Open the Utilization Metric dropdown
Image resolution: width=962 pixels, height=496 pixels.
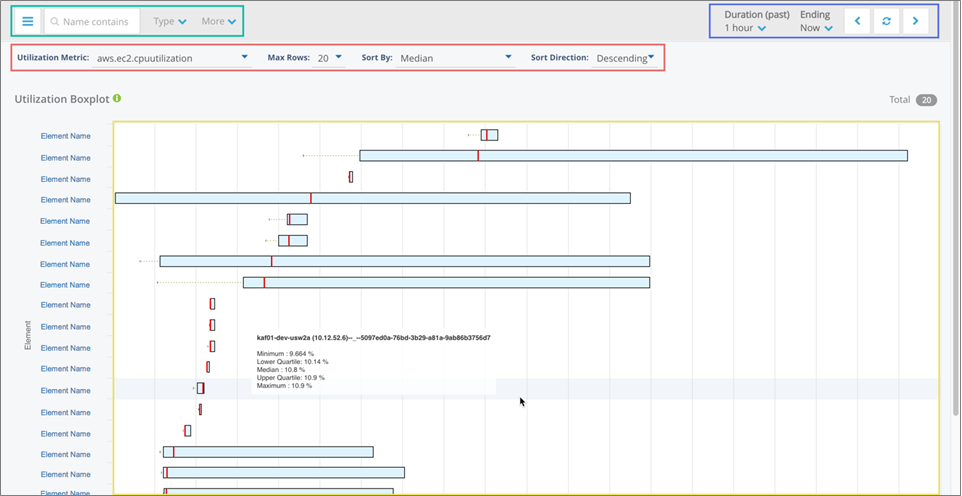pos(171,58)
